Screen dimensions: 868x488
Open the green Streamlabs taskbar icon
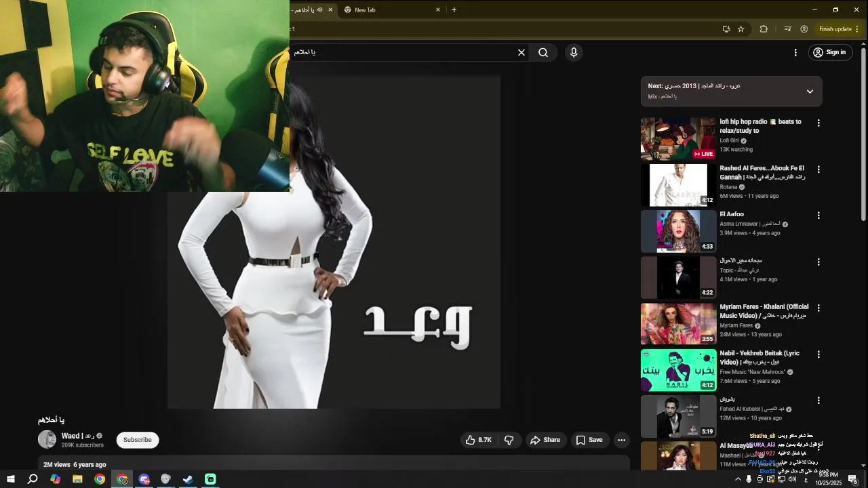pos(210,479)
